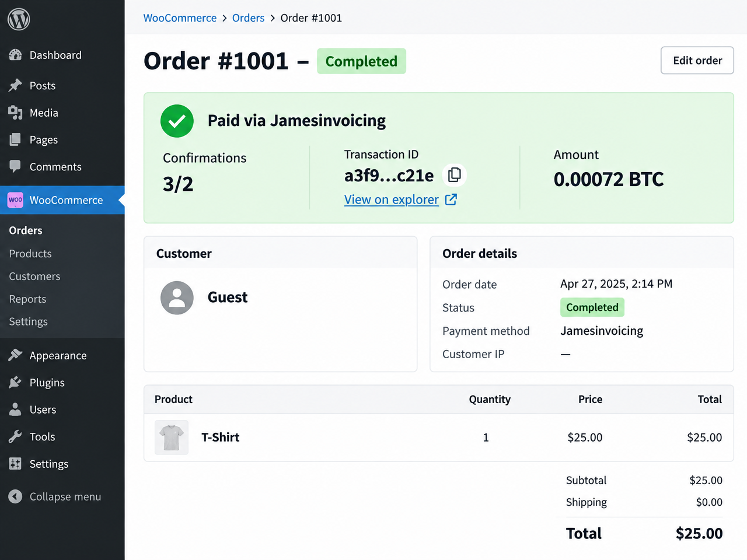The height and width of the screenshot is (560, 747).
Task: Click the T-Shirt product thumbnail
Action: [172, 437]
